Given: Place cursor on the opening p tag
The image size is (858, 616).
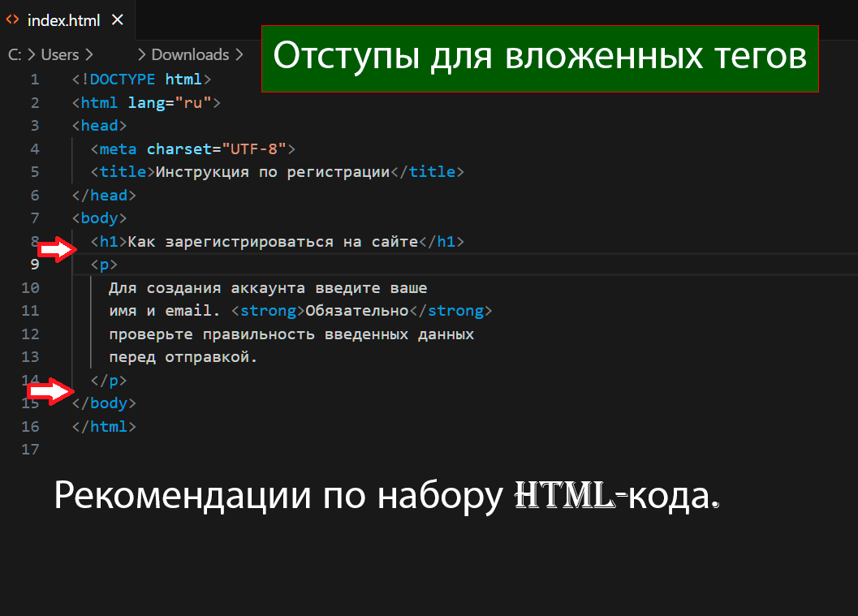Looking at the screenshot, I should coord(104,265).
